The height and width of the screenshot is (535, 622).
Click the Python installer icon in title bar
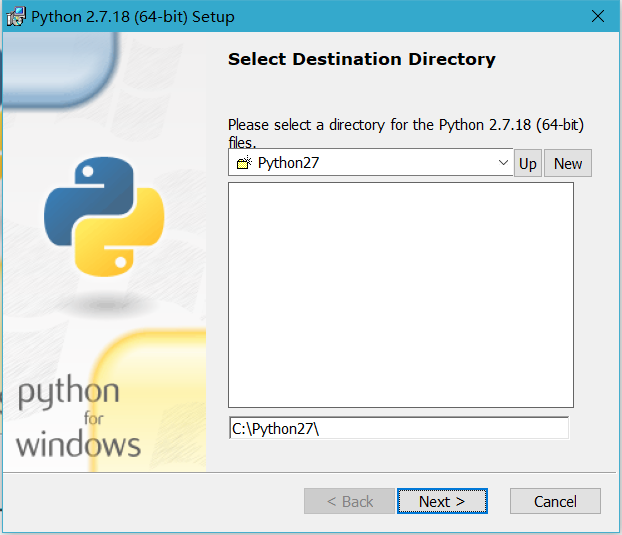[16, 17]
